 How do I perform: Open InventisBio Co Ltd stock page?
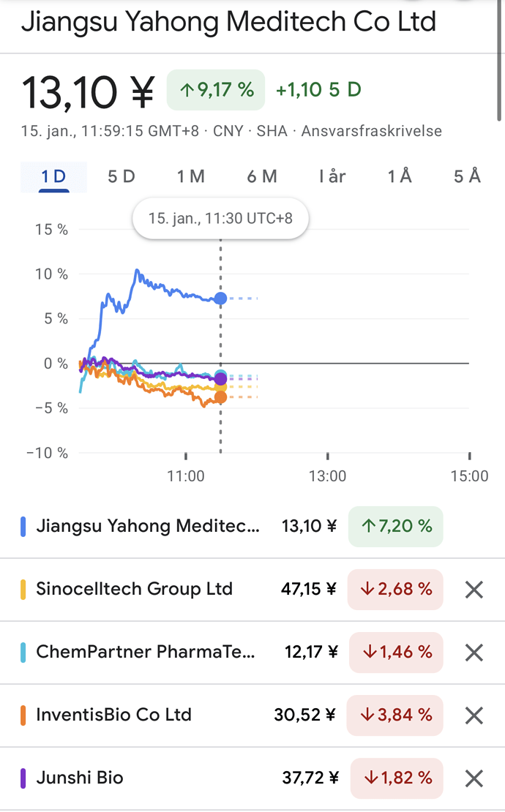click(x=114, y=715)
